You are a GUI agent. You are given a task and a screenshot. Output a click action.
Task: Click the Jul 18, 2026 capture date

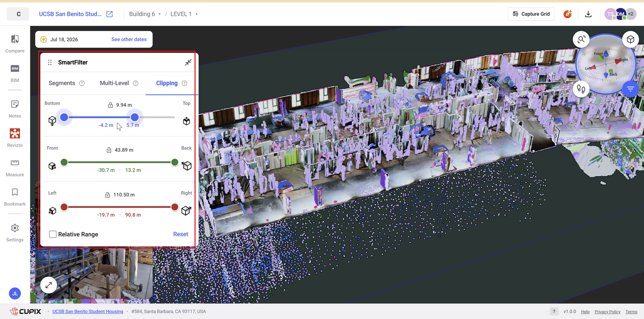click(64, 40)
